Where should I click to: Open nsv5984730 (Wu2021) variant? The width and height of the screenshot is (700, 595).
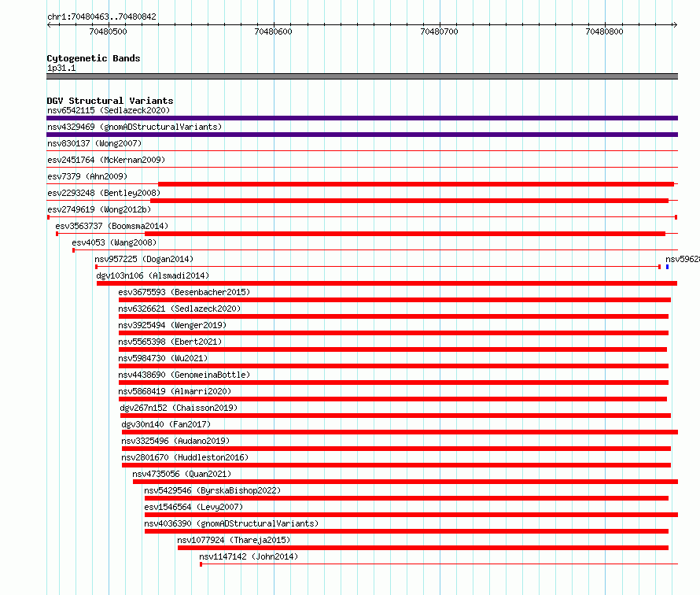click(163, 358)
